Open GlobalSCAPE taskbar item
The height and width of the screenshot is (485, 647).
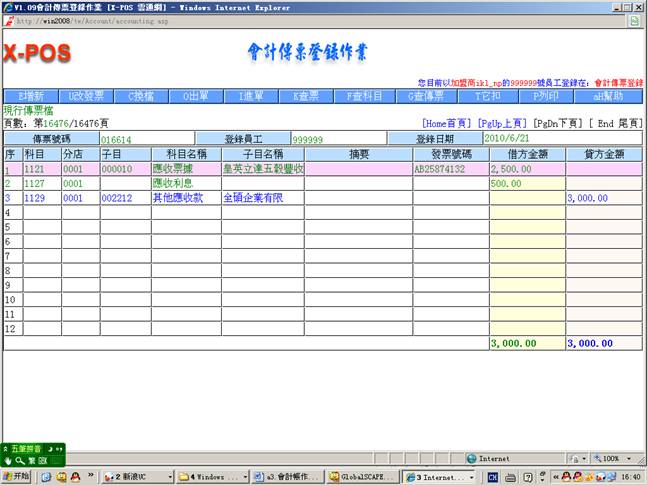click(362, 477)
